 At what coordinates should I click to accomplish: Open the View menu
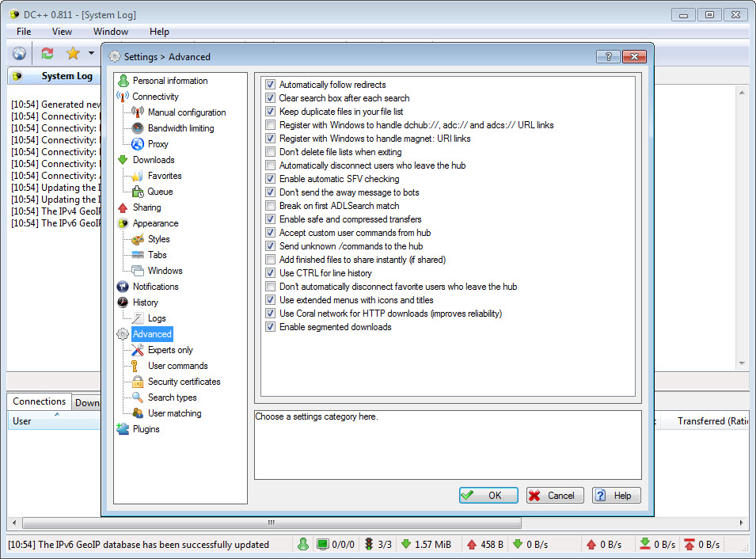62,32
